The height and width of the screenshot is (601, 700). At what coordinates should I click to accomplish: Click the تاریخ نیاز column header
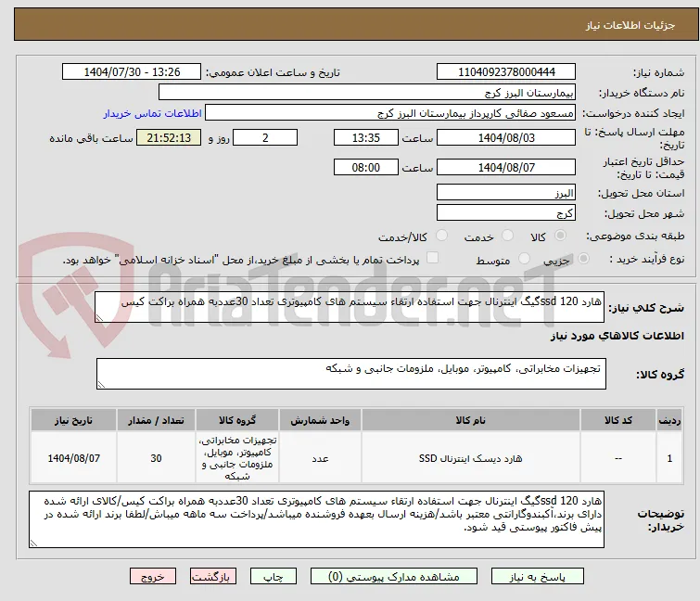[x=73, y=420]
